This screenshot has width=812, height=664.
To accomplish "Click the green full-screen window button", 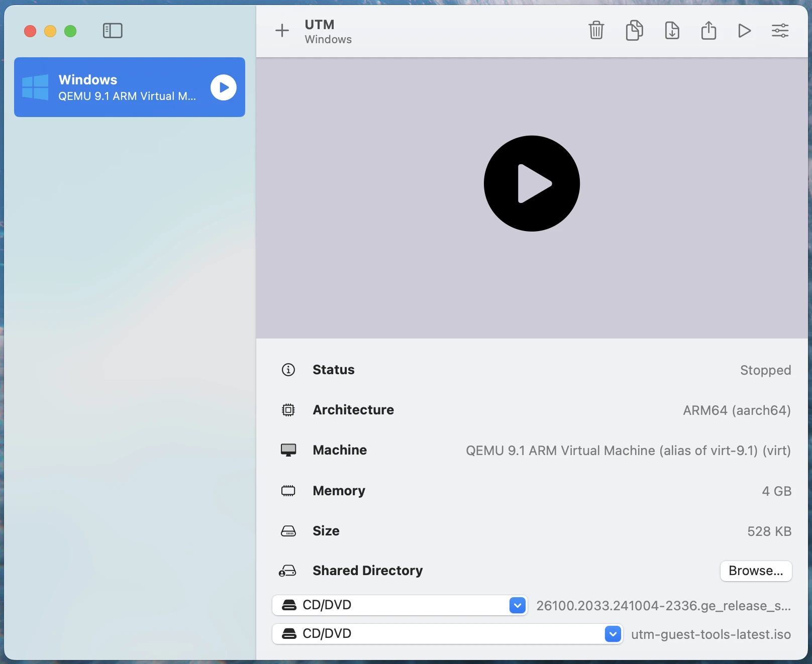I will click(70, 31).
